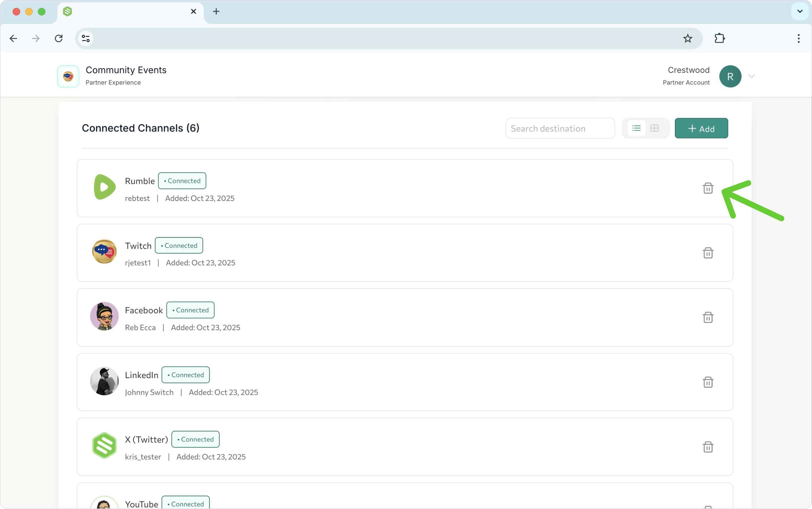This screenshot has width=812, height=509.
Task: Close the current browser tab
Action: (194, 11)
